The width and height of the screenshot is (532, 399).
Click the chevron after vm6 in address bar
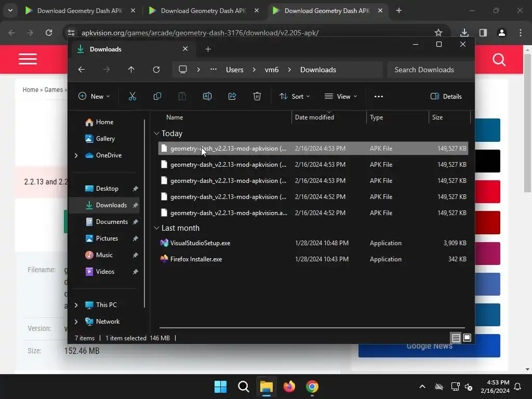coord(289,70)
